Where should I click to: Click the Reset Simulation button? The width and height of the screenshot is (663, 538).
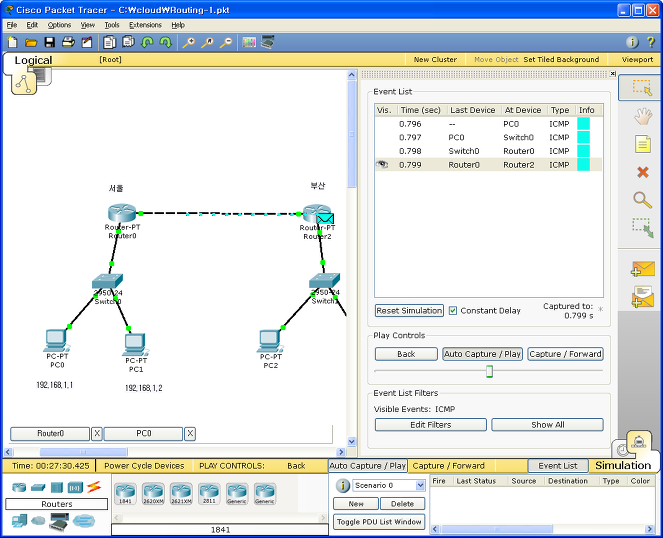[409, 310]
